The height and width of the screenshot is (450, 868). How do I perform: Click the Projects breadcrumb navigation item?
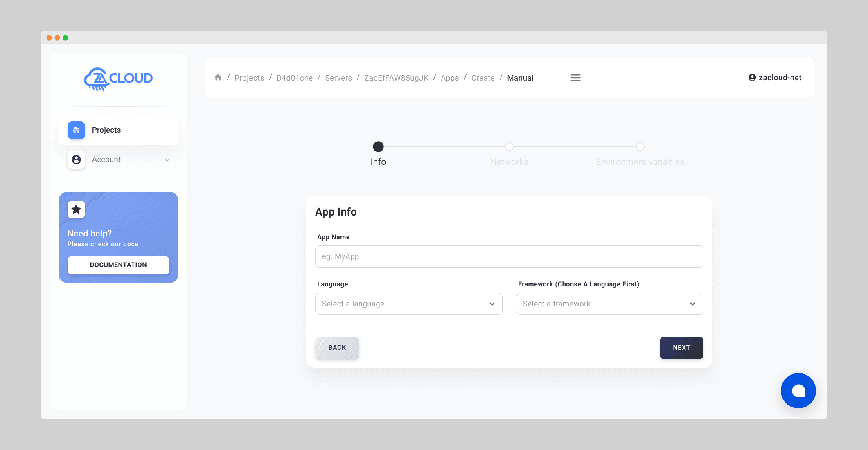(x=249, y=77)
